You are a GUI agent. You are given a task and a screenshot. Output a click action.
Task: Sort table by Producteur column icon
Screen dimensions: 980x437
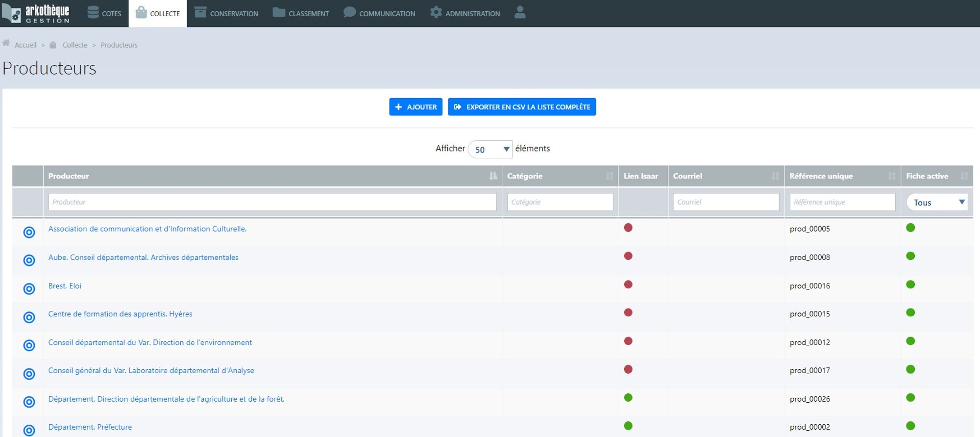[492, 176]
